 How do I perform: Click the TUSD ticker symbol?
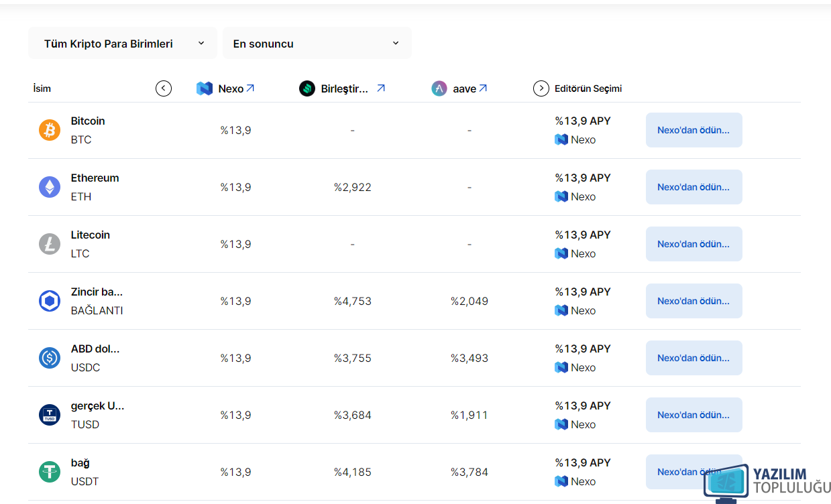(x=85, y=424)
